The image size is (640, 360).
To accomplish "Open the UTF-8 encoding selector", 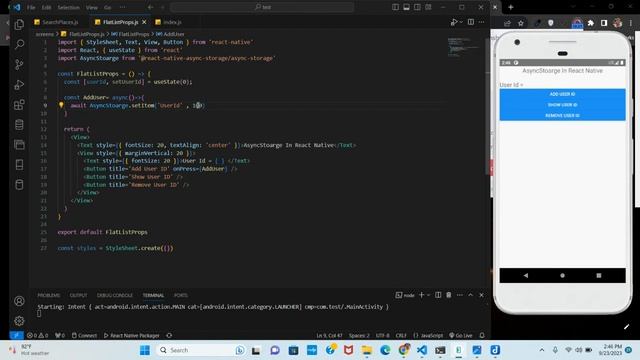I will 382,336.
